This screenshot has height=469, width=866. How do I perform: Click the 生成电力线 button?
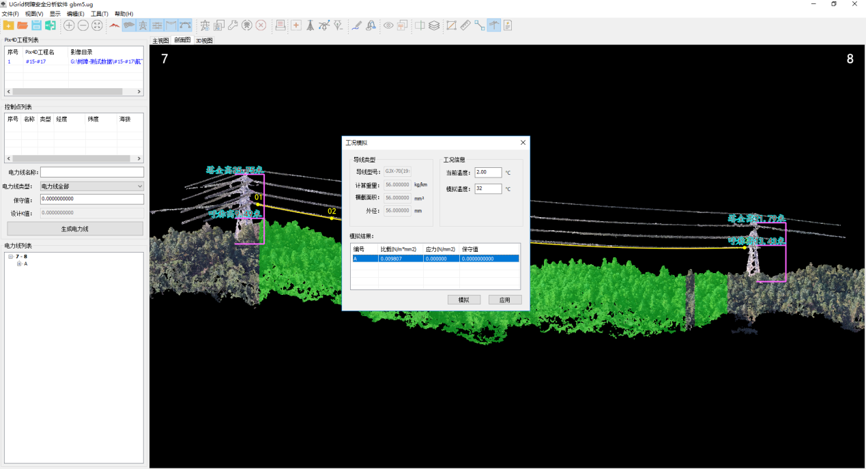point(74,229)
